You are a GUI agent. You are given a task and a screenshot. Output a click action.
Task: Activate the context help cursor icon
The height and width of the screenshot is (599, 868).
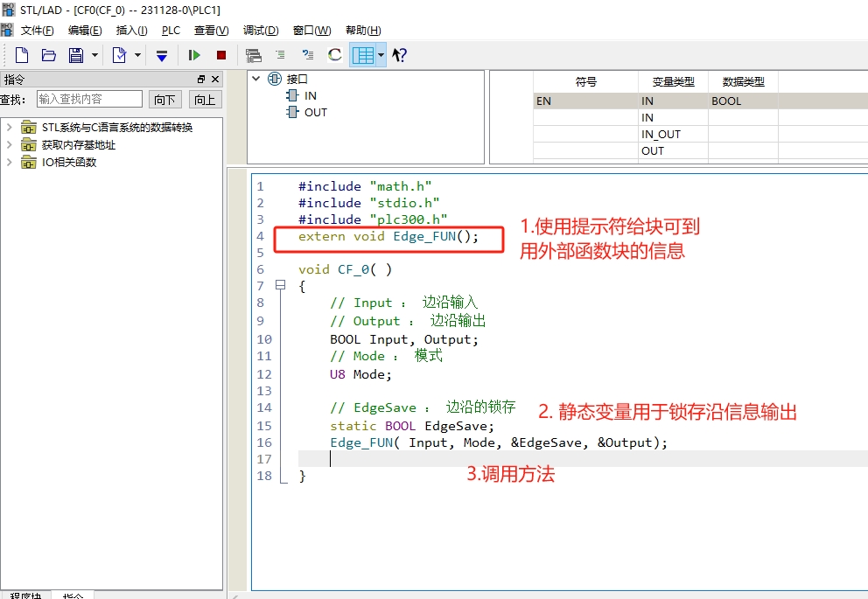pos(399,55)
